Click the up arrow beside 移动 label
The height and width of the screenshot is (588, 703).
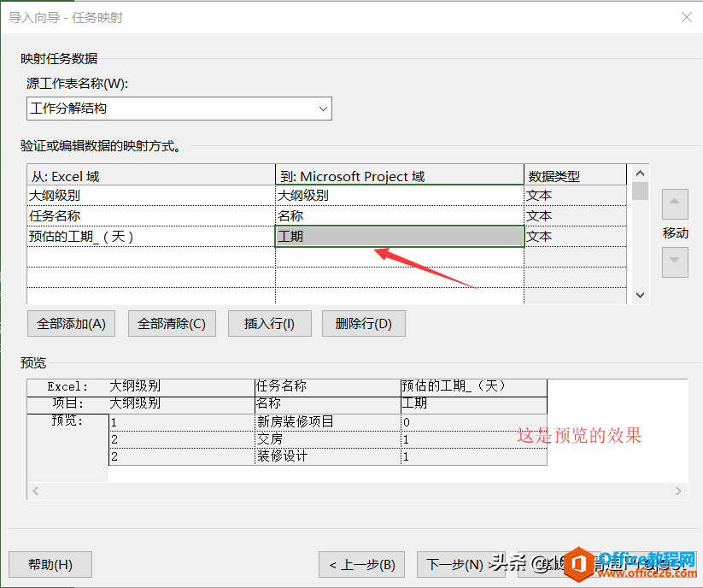674,203
